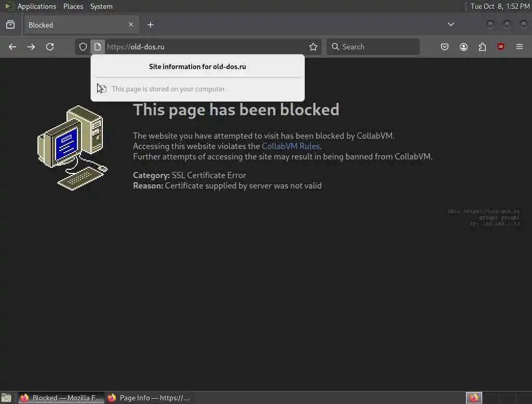Click the search magnifier icon
The image size is (532, 404).
(335, 47)
